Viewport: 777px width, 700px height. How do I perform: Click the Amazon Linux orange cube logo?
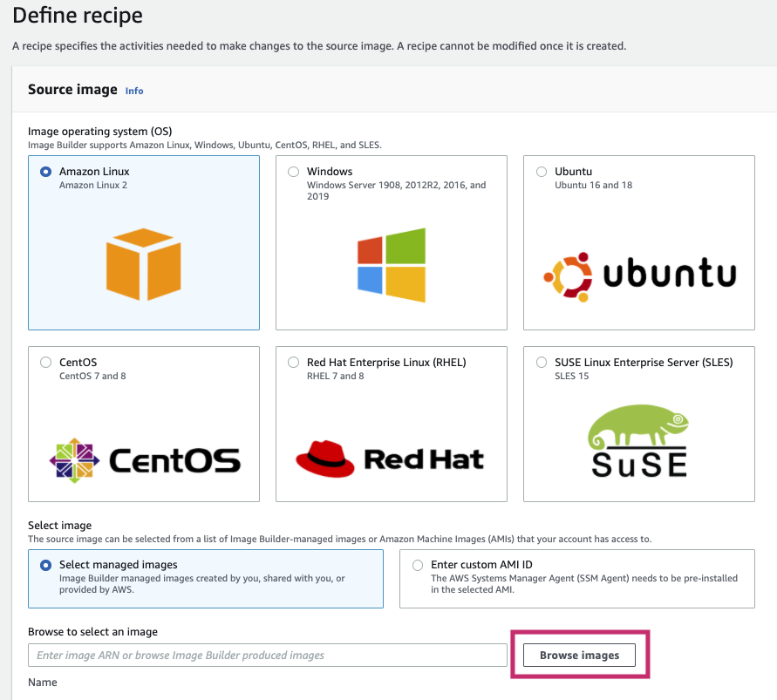(x=144, y=264)
